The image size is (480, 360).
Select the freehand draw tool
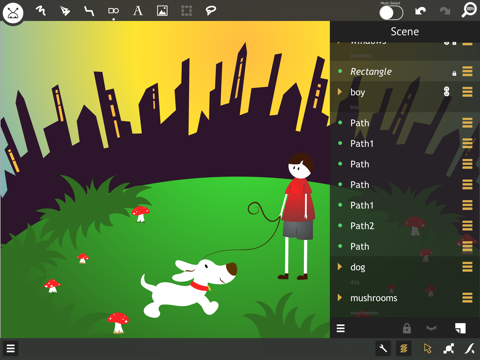coord(41,11)
